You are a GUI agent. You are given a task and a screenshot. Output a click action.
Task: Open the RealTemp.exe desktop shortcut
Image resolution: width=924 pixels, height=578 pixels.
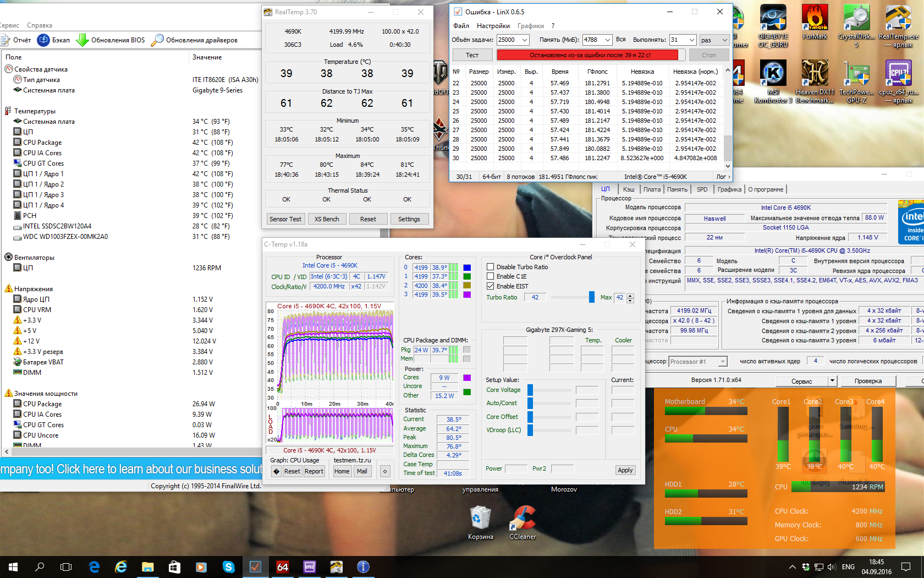point(898,26)
